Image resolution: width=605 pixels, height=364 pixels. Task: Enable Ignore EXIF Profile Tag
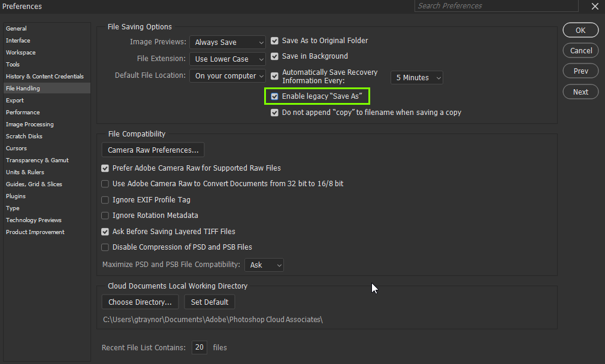click(105, 199)
